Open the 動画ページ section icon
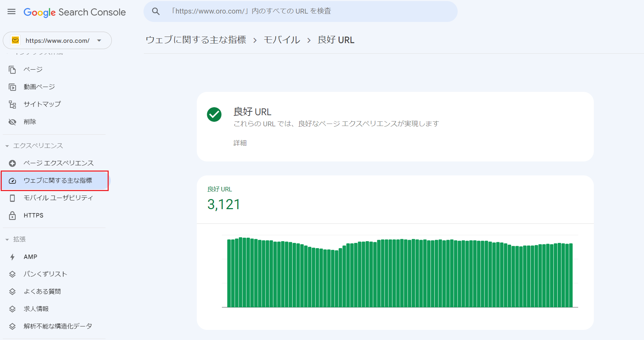Viewport: 644px width, 340px height. pyautogui.click(x=12, y=87)
